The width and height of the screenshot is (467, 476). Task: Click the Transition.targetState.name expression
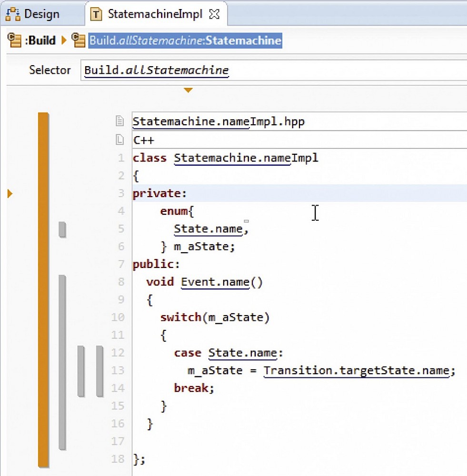coord(357,371)
